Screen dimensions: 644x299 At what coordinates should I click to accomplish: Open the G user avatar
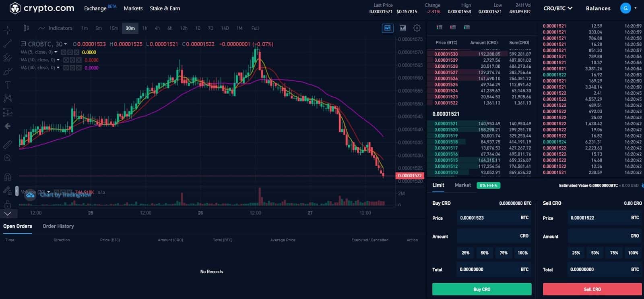pyautogui.click(x=625, y=8)
